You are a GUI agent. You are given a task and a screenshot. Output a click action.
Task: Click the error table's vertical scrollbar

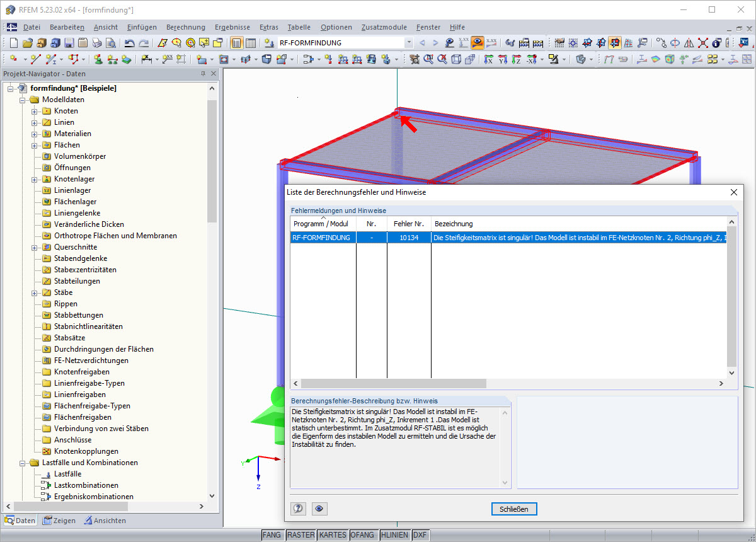pos(731,297)
